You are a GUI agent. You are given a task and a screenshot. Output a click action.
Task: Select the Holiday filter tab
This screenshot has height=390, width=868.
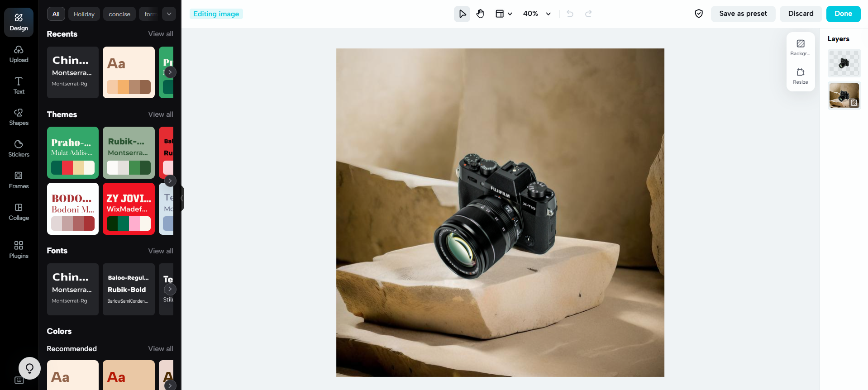84,14
